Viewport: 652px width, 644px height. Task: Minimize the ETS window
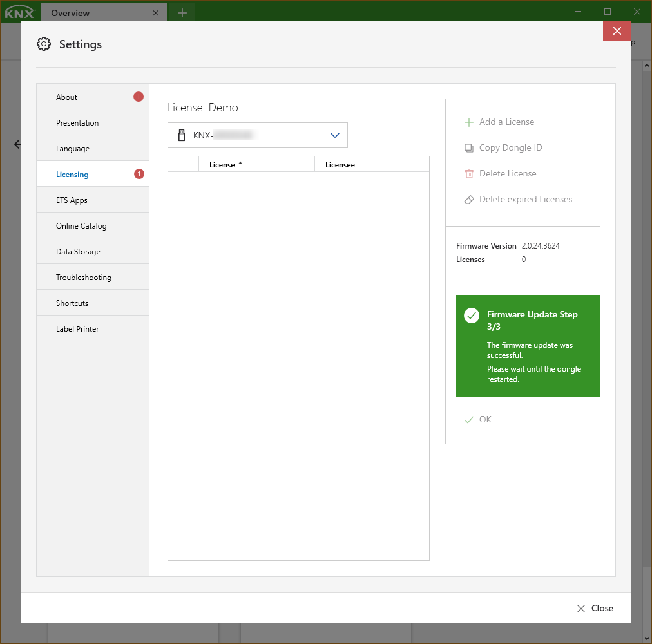point(578,12)
